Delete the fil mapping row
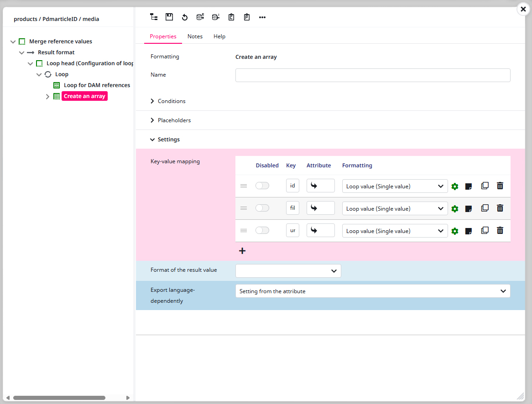This screenshot has height=404, width=532. point(500,208)
